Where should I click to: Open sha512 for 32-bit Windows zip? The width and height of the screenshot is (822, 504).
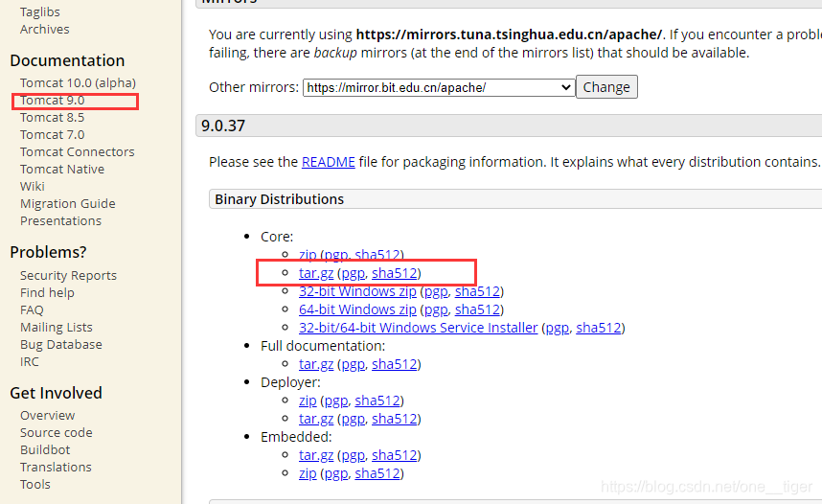coord(477,291)
